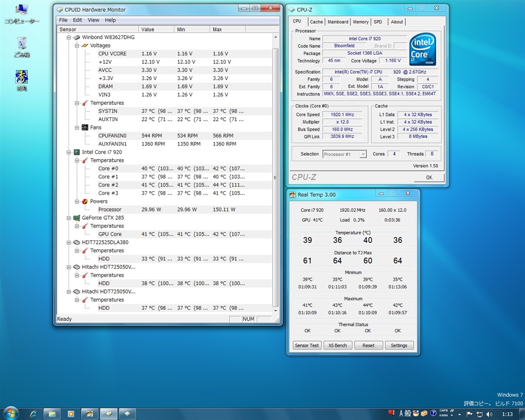The width and height of the screenshot is (525, 420).
Task: Open the Windows Start menu orb
Action: click(x=11, y=413)
